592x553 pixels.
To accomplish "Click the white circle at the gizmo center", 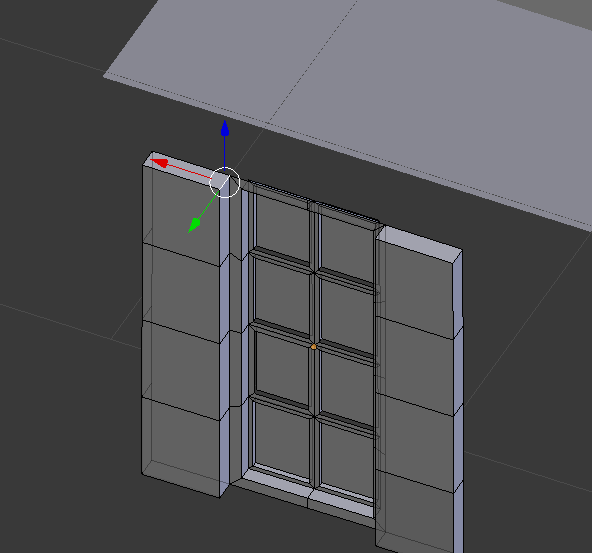I will [x=225, y=183].
